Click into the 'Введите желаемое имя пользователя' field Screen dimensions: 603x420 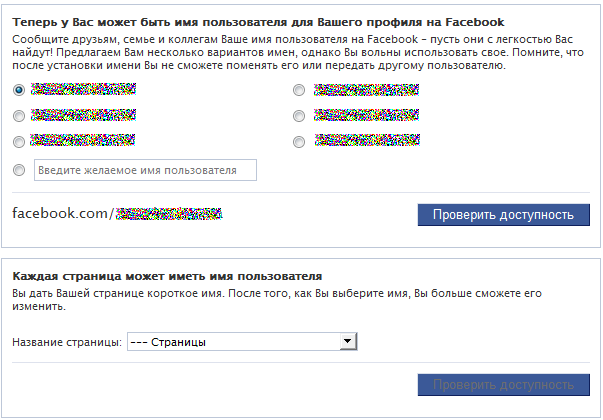click(145, 170)
